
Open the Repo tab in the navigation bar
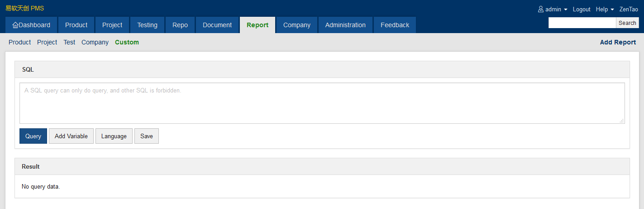click(180, 25)
